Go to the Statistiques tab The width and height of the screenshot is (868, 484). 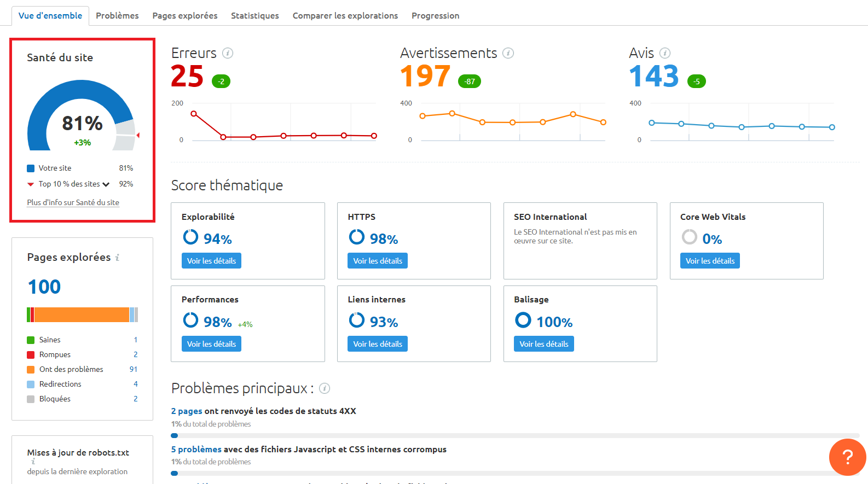[x=255, y=16]
